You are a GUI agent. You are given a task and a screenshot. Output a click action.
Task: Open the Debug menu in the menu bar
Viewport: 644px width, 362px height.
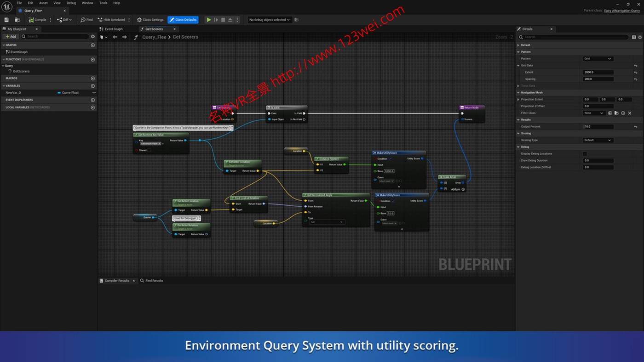[x=71, y=3]
